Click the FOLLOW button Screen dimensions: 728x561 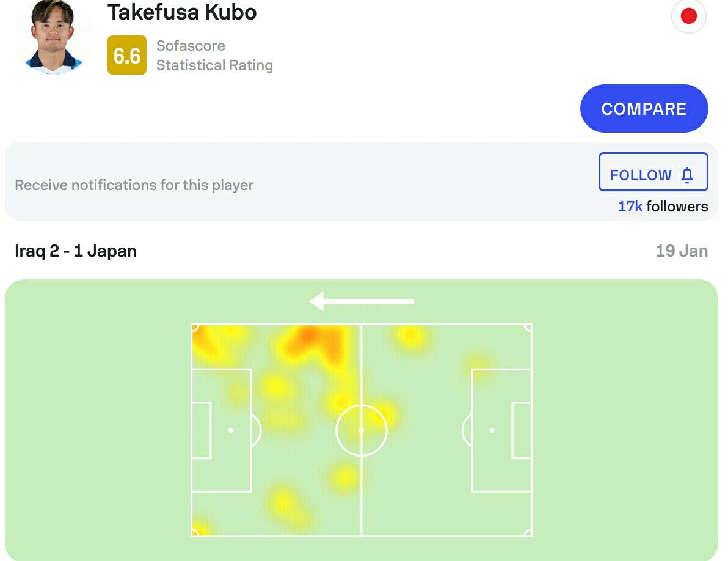point(653,172)
